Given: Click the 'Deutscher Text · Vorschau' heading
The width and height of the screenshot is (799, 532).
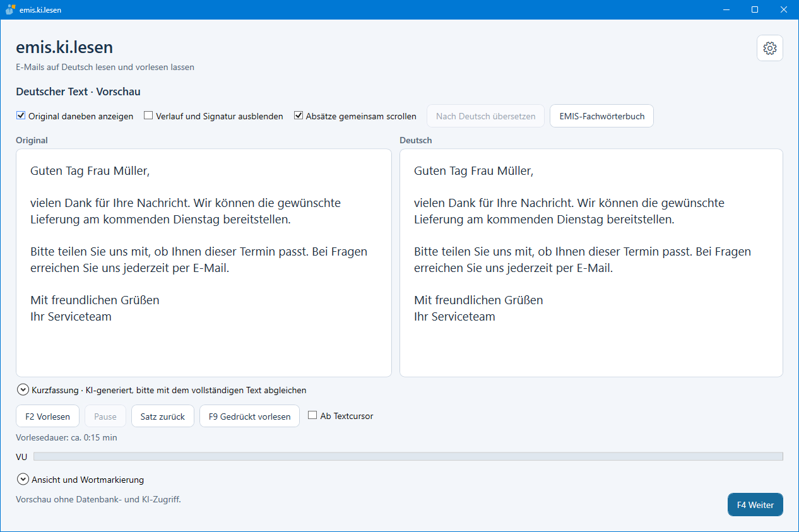Looking at the screenshot, I should (x=78, y=92).
